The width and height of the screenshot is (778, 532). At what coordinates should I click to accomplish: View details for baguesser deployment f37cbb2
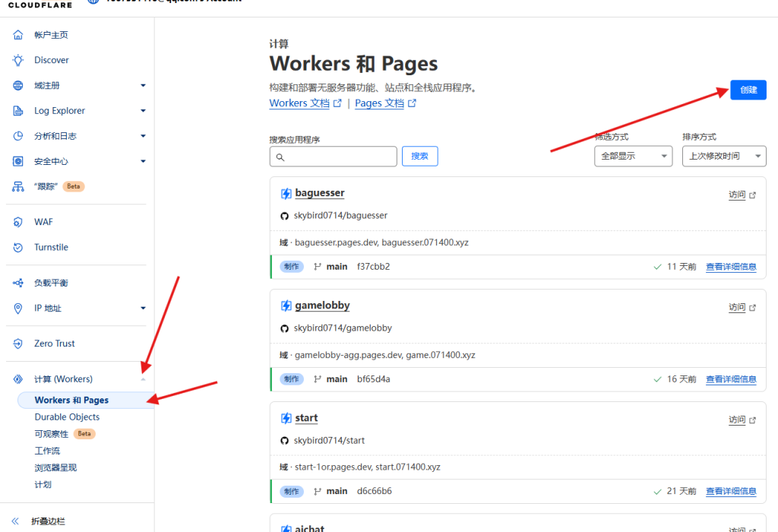click(731, 267)
